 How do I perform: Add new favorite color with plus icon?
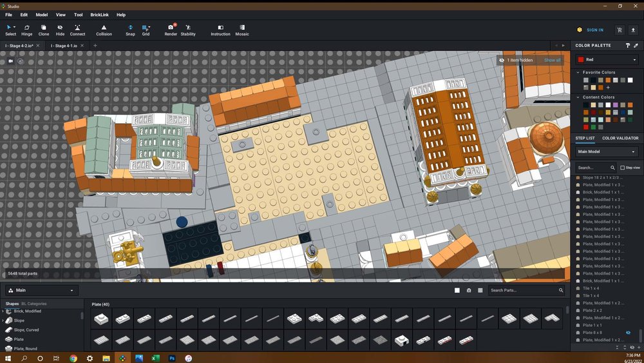[608, 88]
